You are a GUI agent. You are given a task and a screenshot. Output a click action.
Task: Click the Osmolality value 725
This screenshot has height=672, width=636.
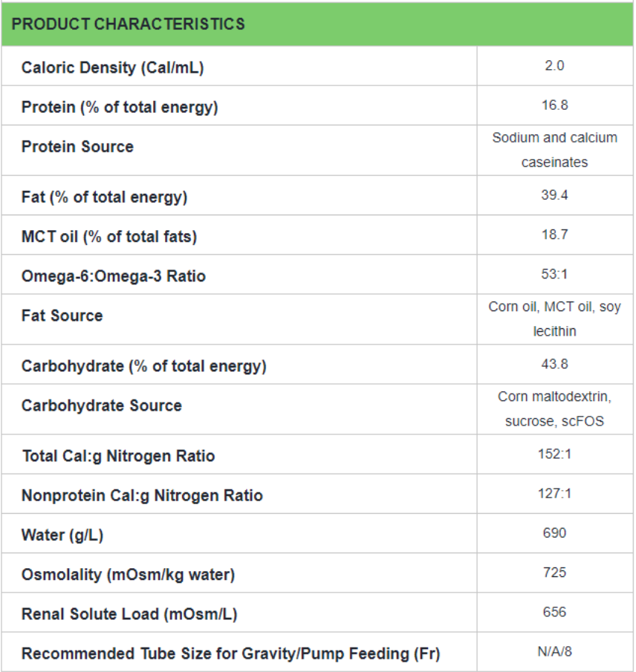554,572
